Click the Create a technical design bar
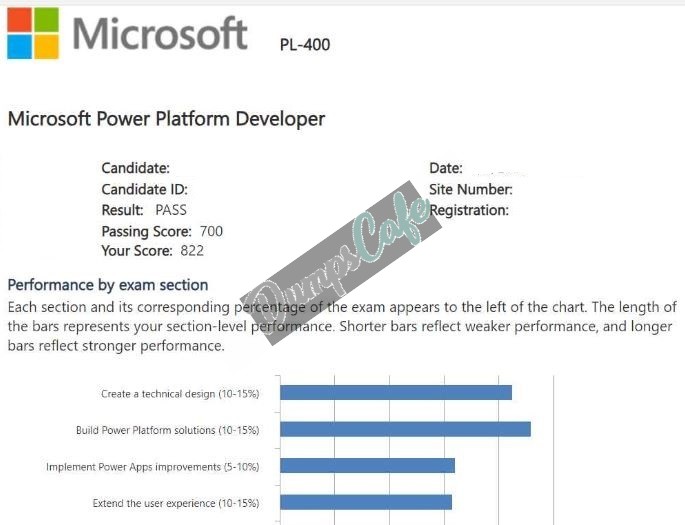 [396, 393]
